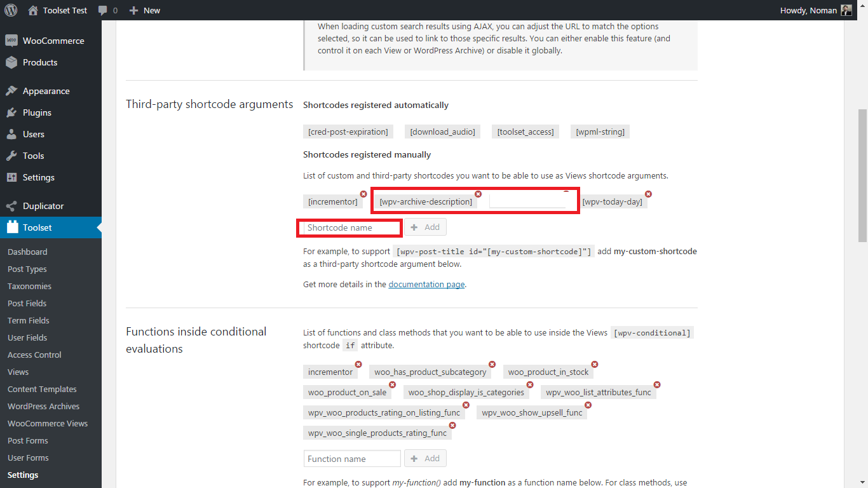Select Views in the Toolset submenu

tap(18, 372)
